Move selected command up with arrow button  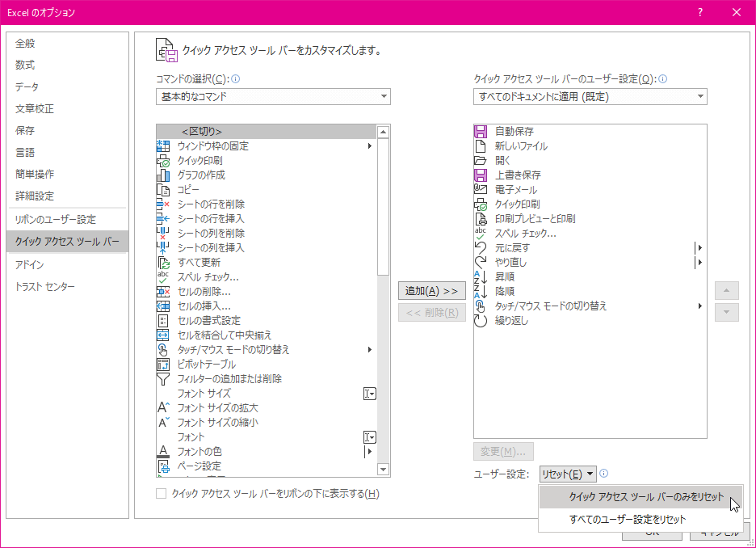(x=727, y=291)
